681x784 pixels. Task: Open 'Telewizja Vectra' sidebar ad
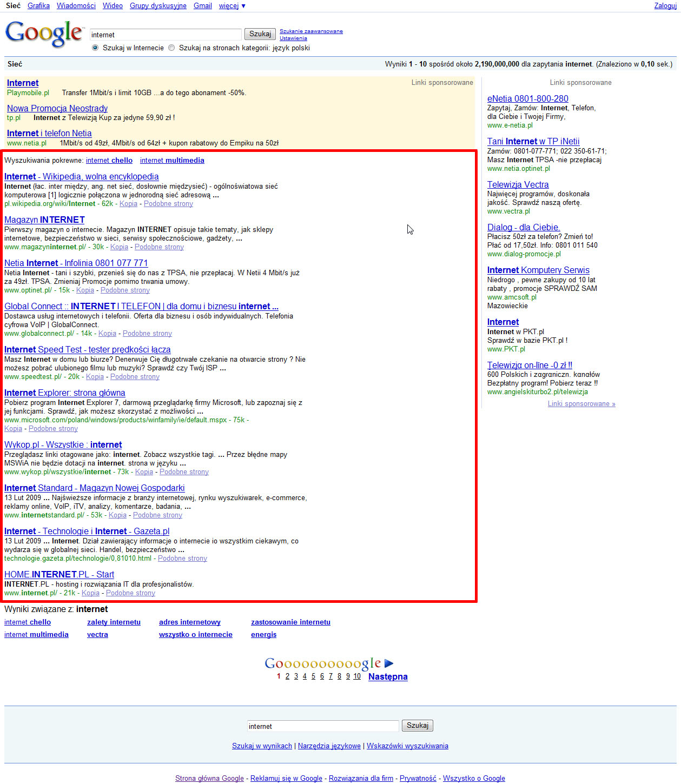click(518, 184)
